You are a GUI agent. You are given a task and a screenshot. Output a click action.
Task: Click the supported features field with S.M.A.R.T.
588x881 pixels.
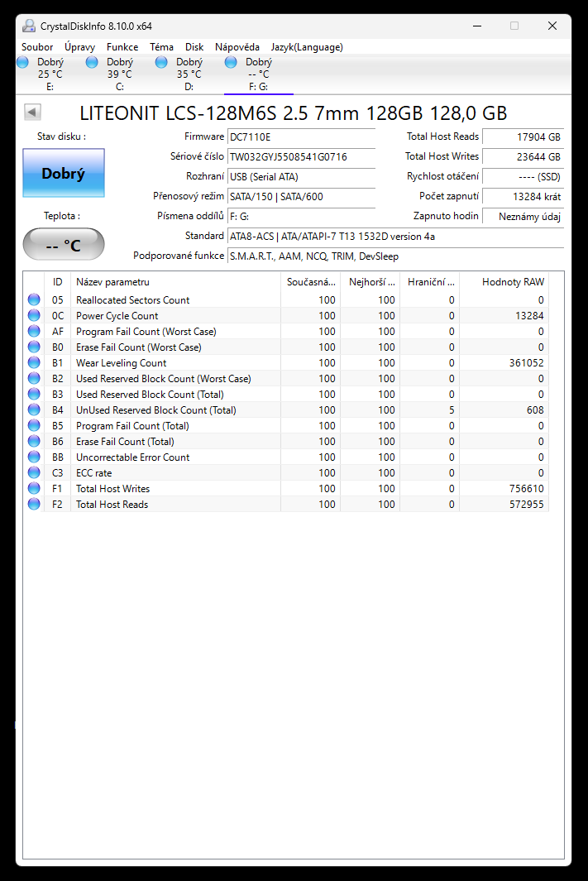point(396,256)
